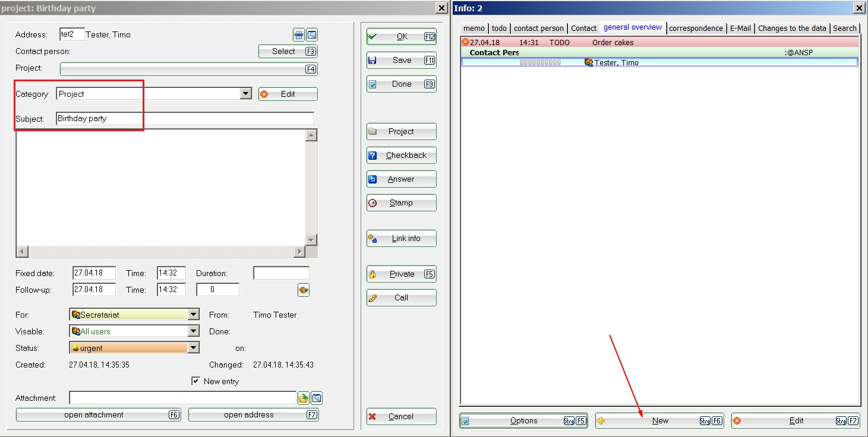Create a new entry with the New button

click(x=659, y=421)
